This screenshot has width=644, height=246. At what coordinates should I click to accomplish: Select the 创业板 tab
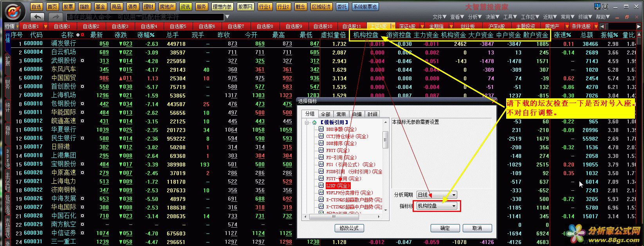tap(467, 26)
